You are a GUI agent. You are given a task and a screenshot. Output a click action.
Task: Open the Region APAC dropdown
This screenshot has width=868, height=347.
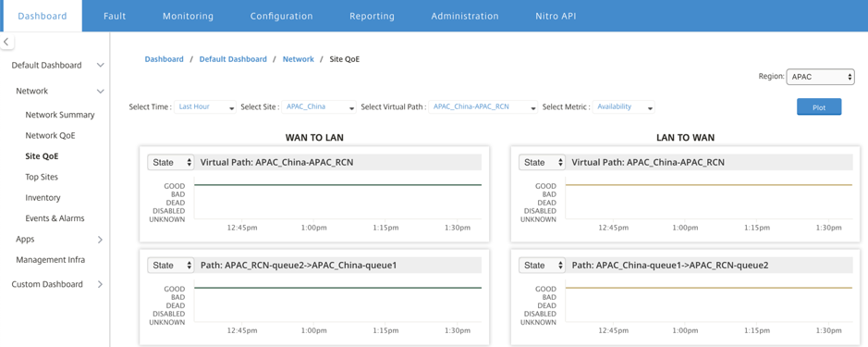coord(820,77)
